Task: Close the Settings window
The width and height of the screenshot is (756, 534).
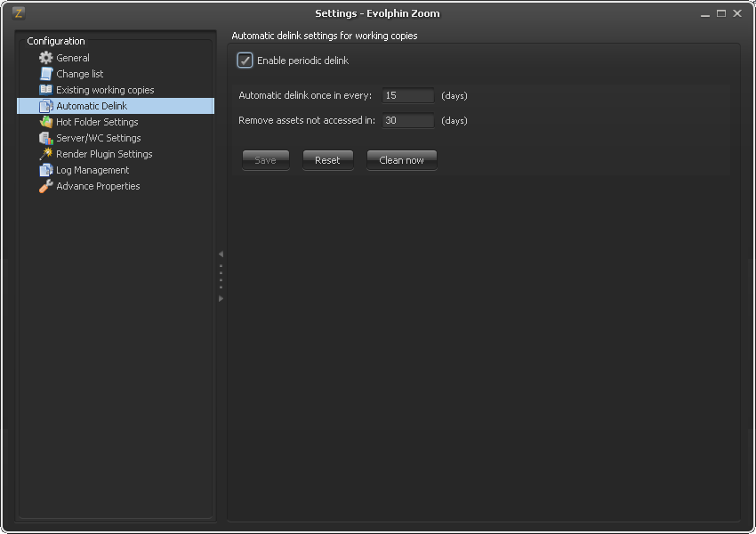Action: (x=737, y=13)
